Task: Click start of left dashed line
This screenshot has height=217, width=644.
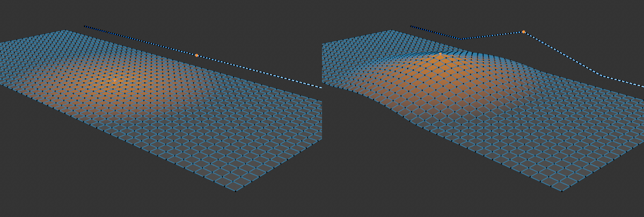Action: 85,26
